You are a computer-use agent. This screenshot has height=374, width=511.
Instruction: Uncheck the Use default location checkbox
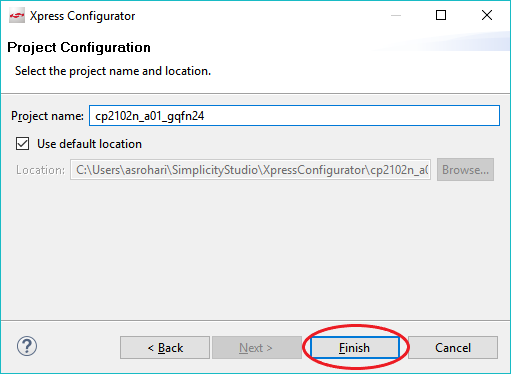(22, 144)
